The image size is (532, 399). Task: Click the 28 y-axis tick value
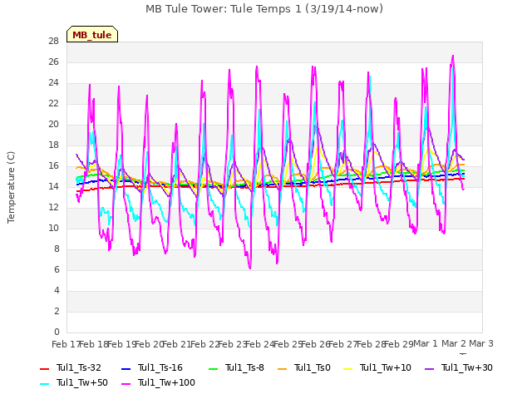(x=53, y=41)
